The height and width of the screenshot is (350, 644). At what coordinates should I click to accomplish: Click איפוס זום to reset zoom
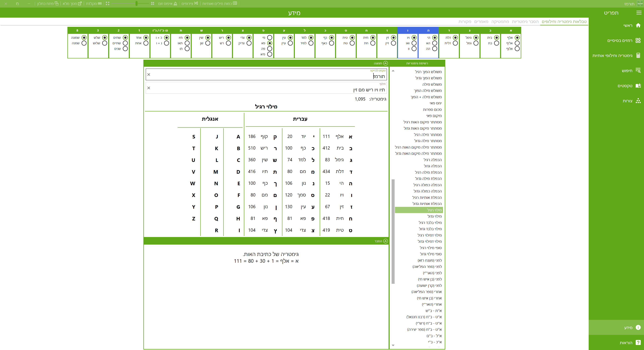point(168,4)
